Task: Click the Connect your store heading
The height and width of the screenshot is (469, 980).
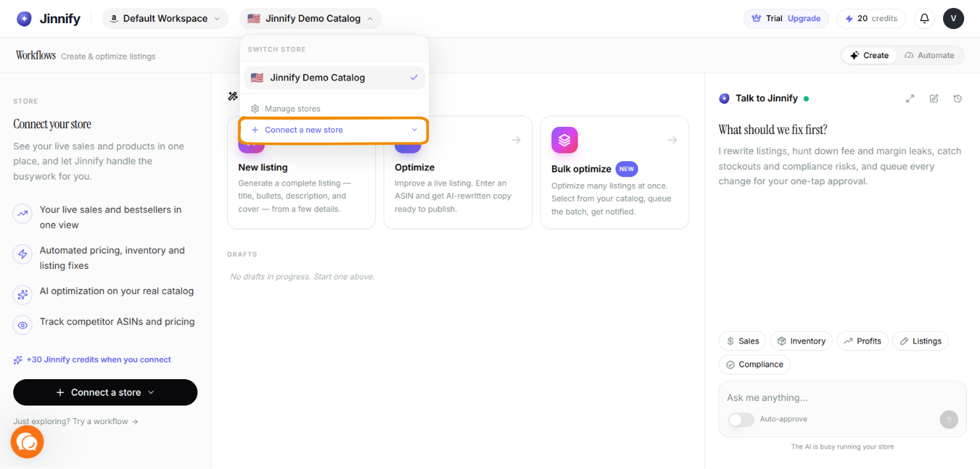Action: (x=52, y=124)
